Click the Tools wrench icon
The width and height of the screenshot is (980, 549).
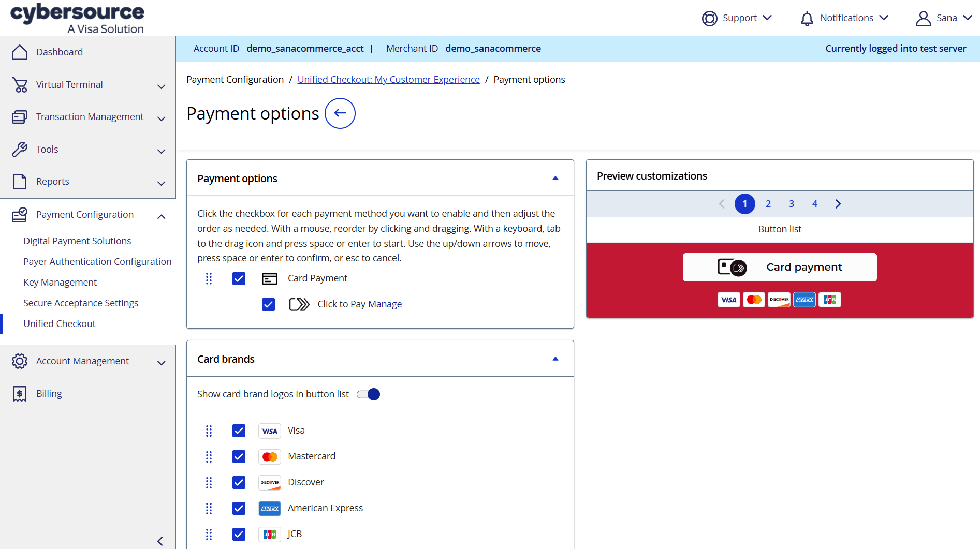(20, 150)
